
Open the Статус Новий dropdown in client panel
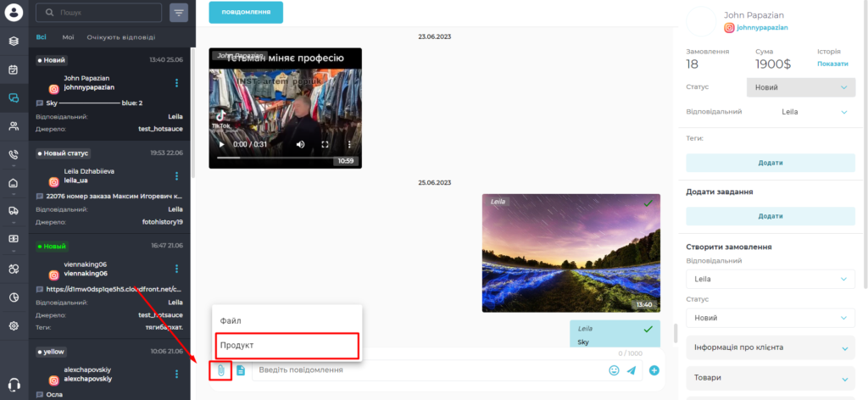pyautogui.click(x=800, y=87)
